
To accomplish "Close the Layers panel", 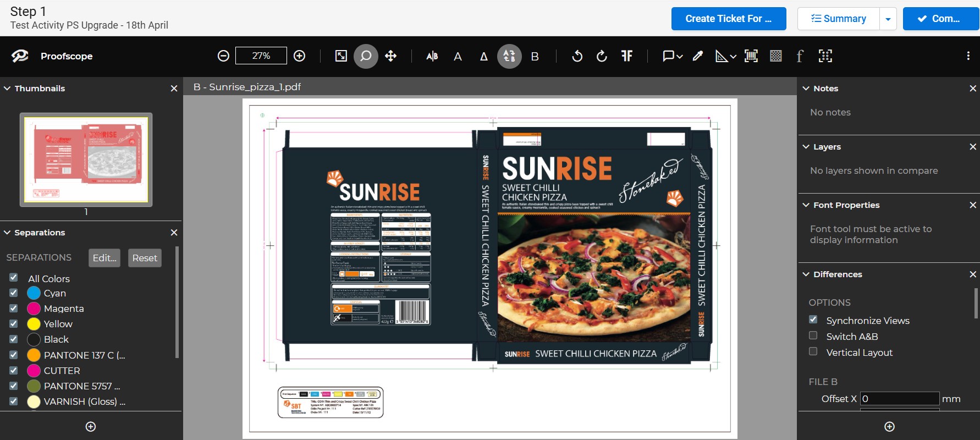I will (972, 147).
